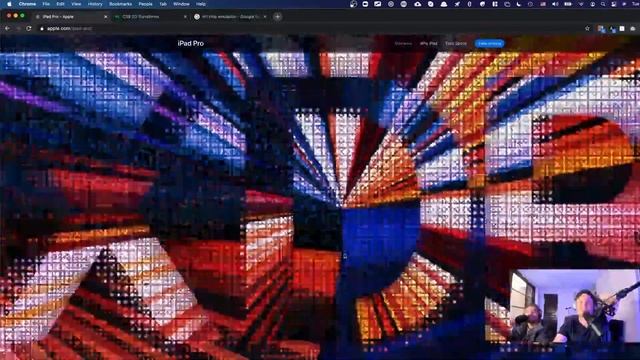
Task: Open the Edit menu
Action: point(60,4)
